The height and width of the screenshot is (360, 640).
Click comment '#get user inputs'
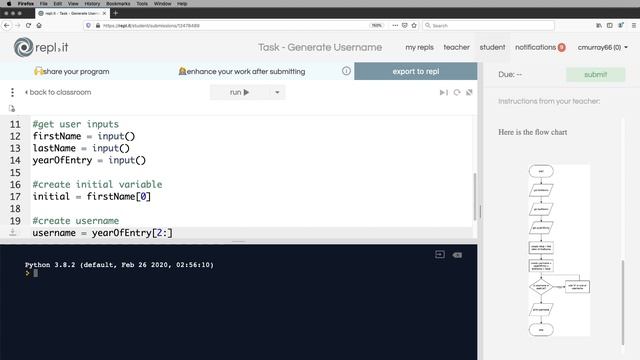[76, 124]
